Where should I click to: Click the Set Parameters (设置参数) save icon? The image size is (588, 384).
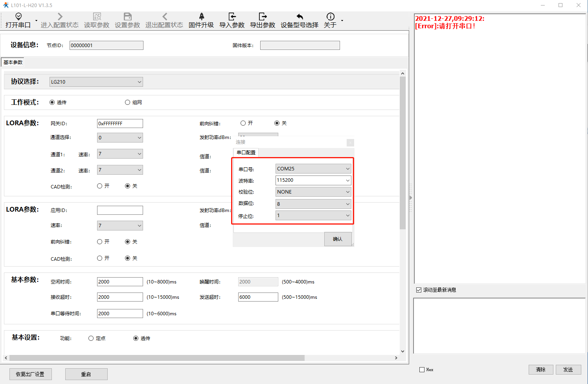point(127,16)
